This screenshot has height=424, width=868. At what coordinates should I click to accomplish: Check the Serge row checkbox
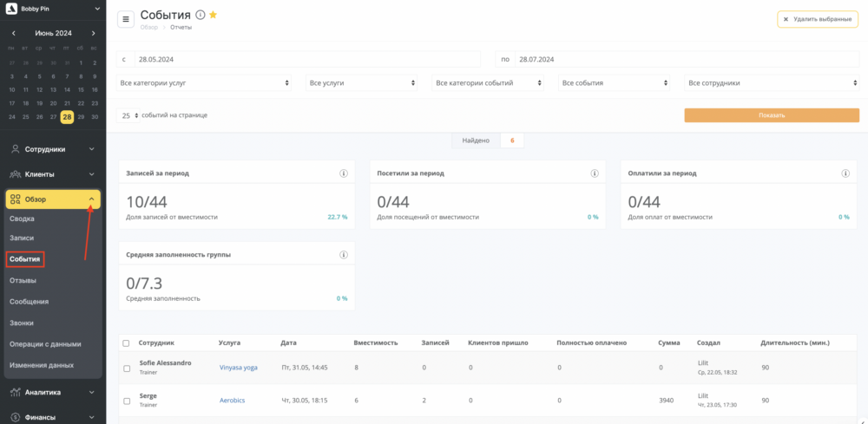(127, 401)
